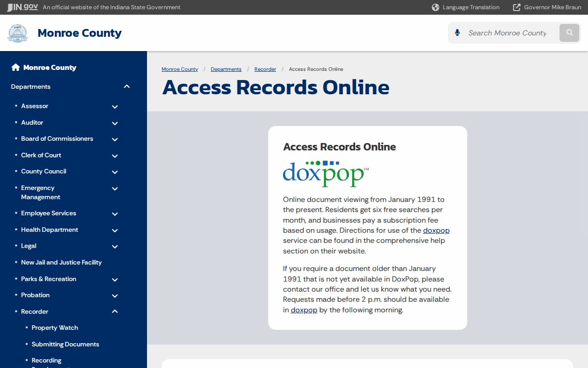The image size is (588, 368).
Task: Click the doxpop logo image
Action: point(326,174)
